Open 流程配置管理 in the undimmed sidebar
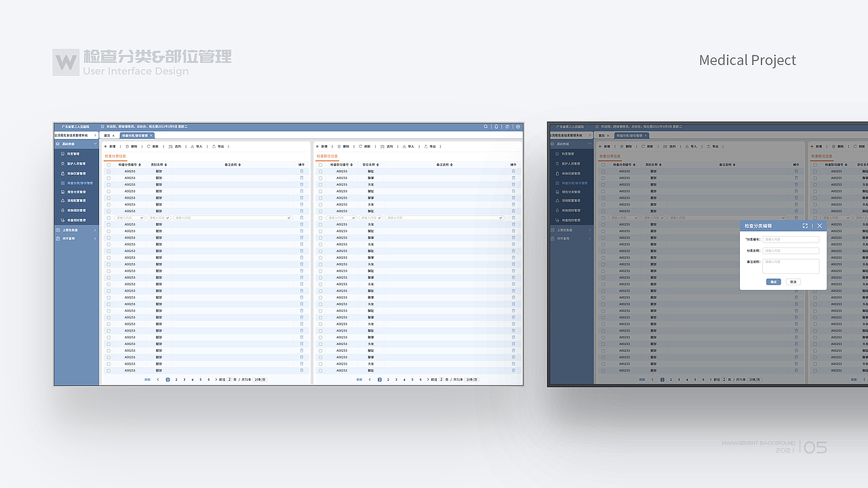 coord(76,201)
